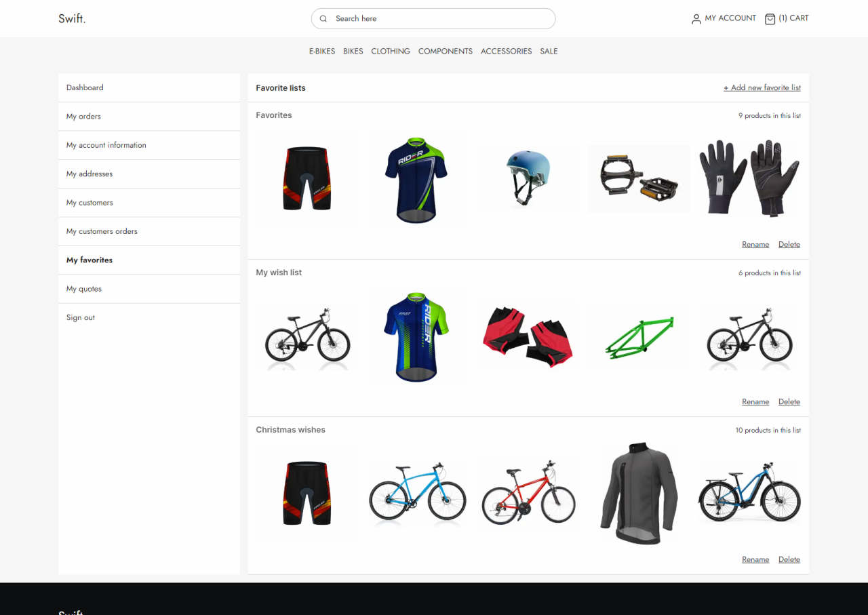Sign out from the account sidebar
Viewport: 868px width, 615px height.
tap(81, 318)
